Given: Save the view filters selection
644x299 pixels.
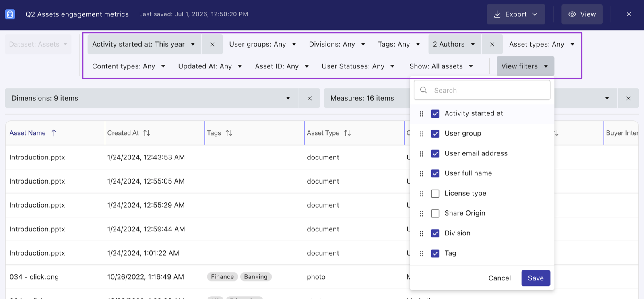Looking at the screenshot, I should [536, 278].
